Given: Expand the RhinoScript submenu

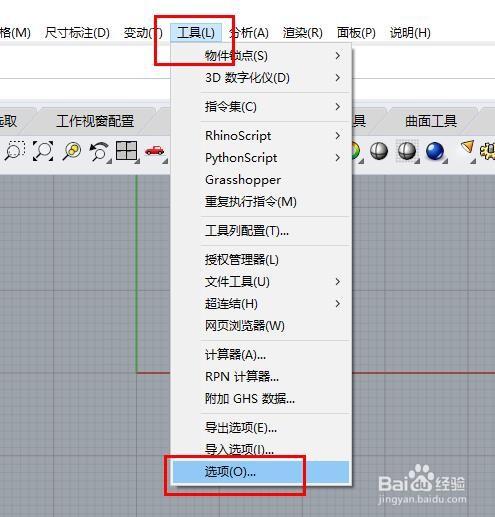Looking at the screenshot, I should tap(261, 136).
